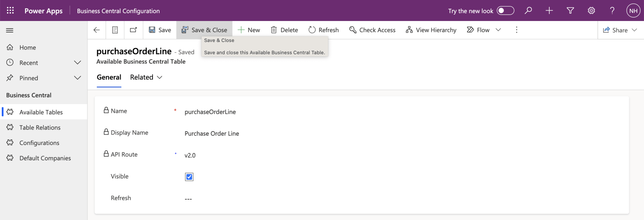
Task: Click the lock icon beside Name
Action: (x=106, y=110)
